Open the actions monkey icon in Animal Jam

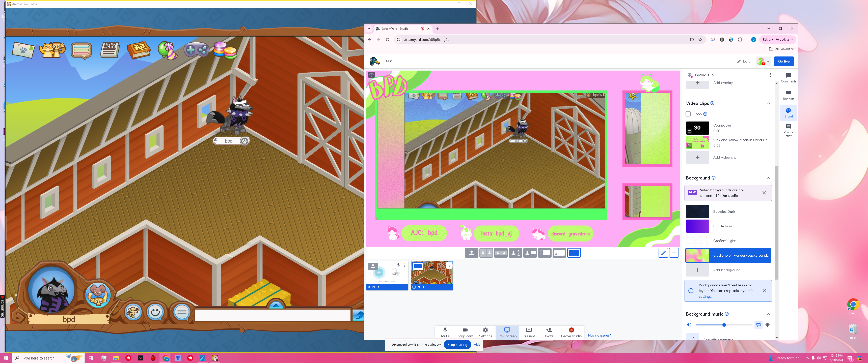pos(133,313)
